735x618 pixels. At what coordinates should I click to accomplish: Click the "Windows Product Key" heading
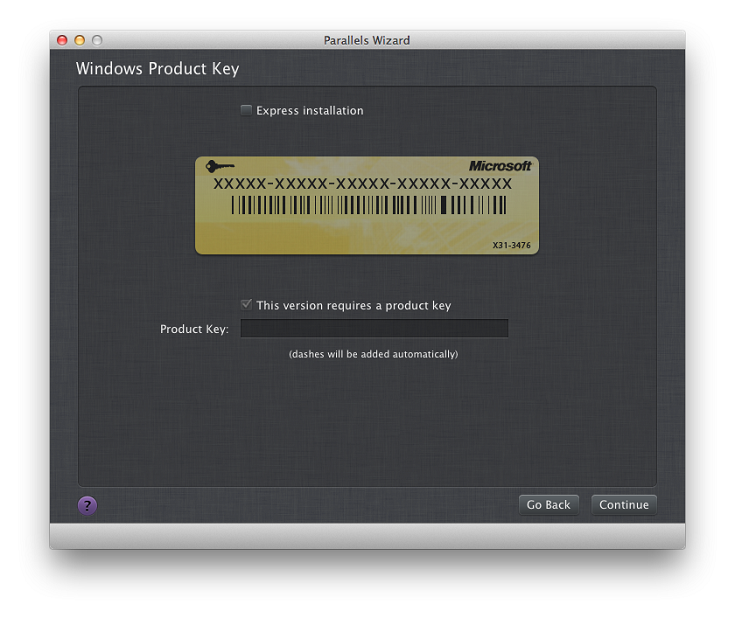coord(158,69)
